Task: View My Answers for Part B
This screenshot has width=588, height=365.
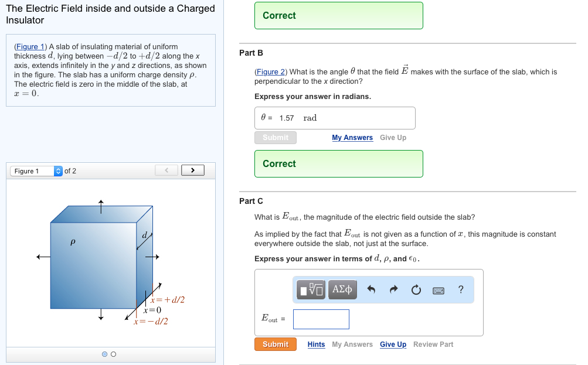Action: point(352,137)
